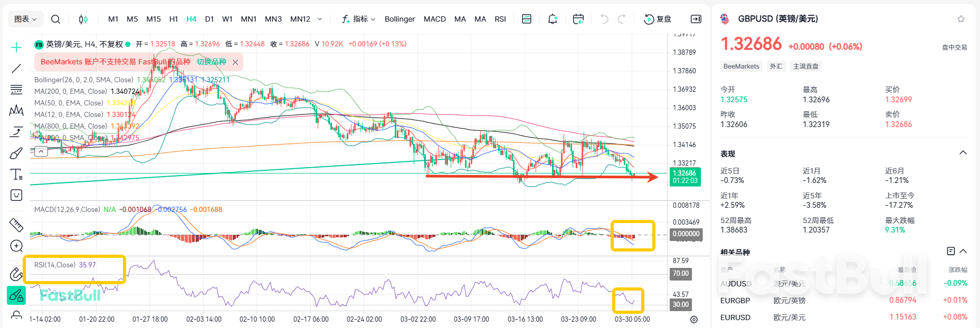Collapse the right side panel
The height and width of the screenshot is (328, 980).
point(696,19)
